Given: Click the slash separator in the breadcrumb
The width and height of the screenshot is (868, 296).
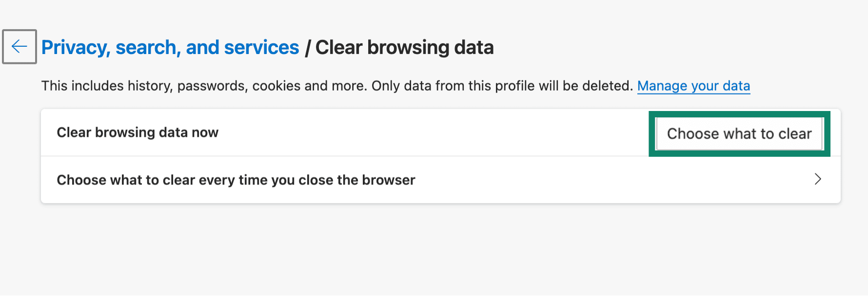Looking at the screenshot, I should coord(308,48).
